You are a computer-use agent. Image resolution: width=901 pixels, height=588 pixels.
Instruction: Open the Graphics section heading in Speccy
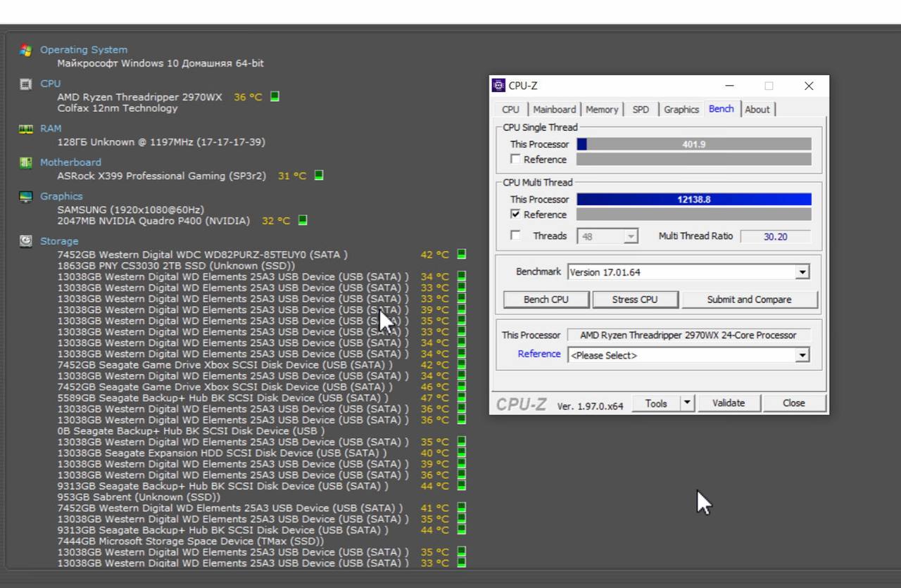pyautogui.click(x=61, y=196)
